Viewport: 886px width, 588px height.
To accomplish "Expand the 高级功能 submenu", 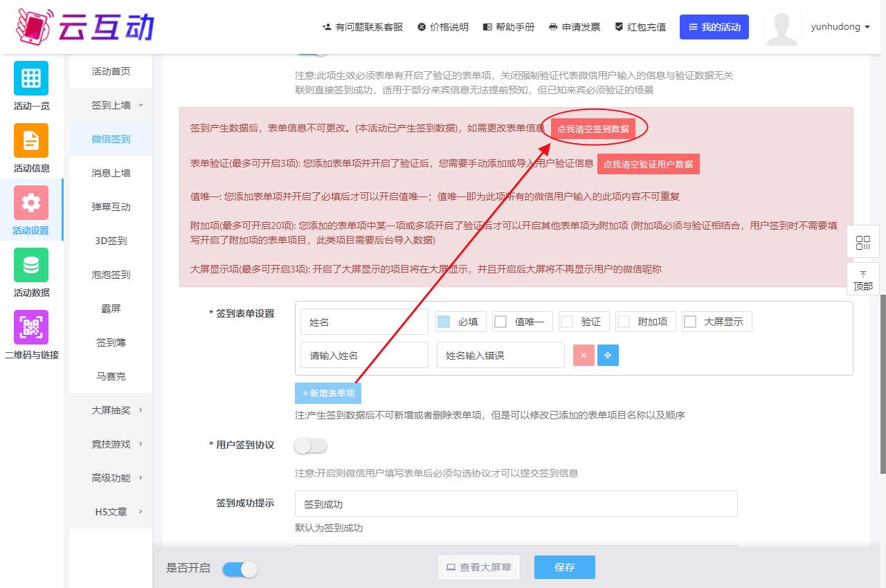I will pos(116,478).
